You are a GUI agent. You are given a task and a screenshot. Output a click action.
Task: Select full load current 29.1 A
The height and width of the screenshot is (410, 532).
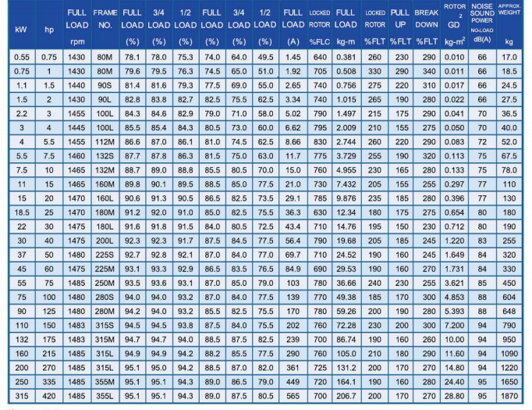(x=293, y=198)
